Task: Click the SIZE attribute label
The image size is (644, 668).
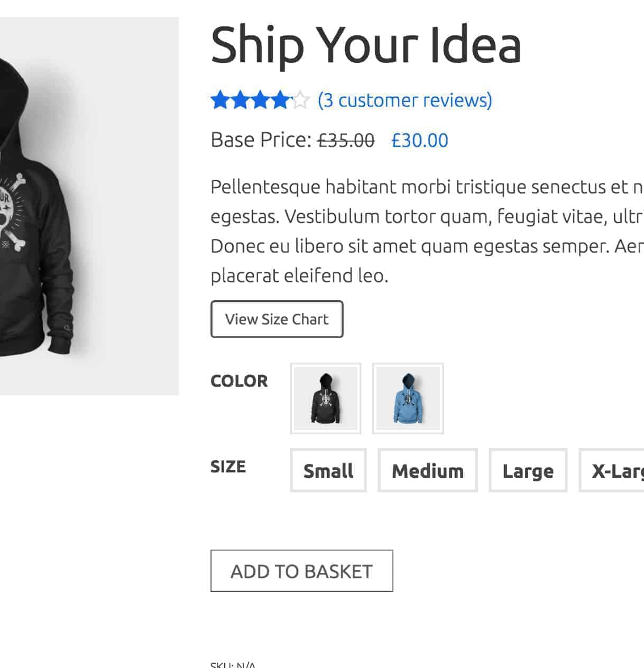Action: tap(228, 467)
